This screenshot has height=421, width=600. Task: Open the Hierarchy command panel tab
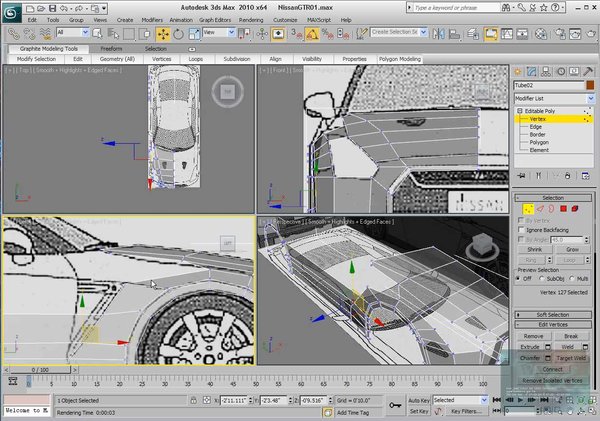545,72
